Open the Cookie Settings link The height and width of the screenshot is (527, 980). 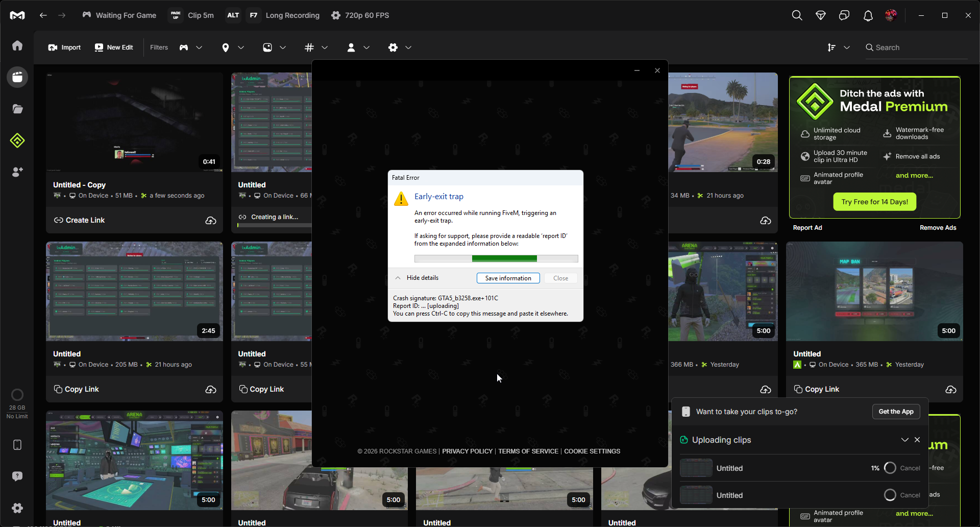592,451
